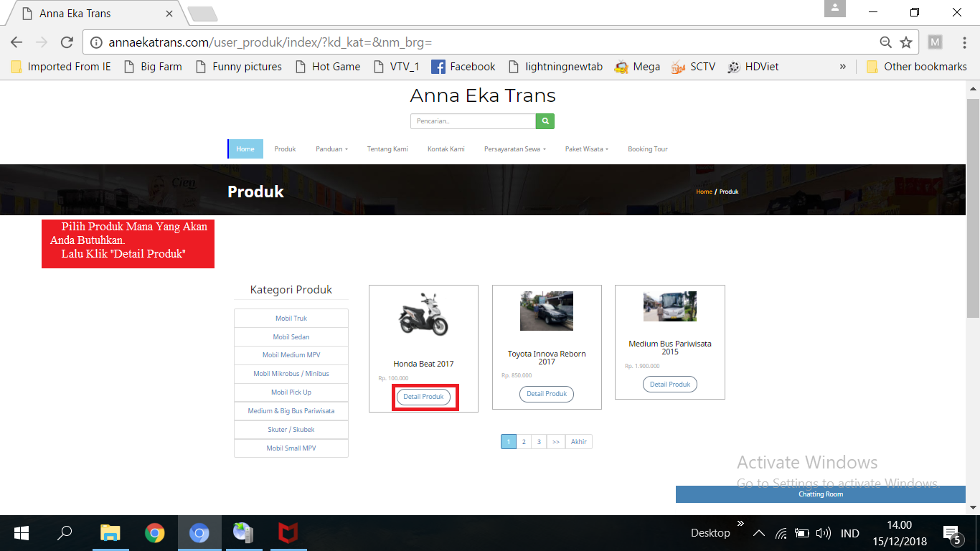Open the Other bookmarks folder
The width and height of the screenshot is (980, 551).
click(917, 67)
